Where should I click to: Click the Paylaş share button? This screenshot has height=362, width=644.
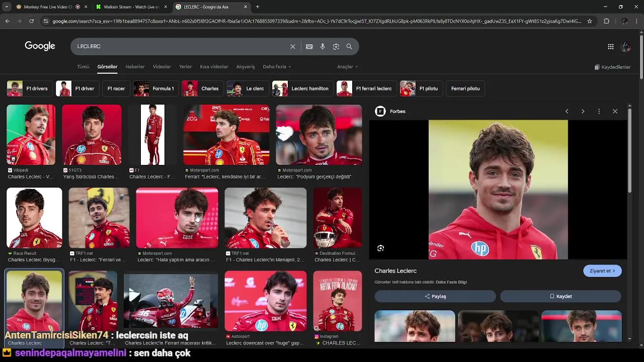coord(435,296)
